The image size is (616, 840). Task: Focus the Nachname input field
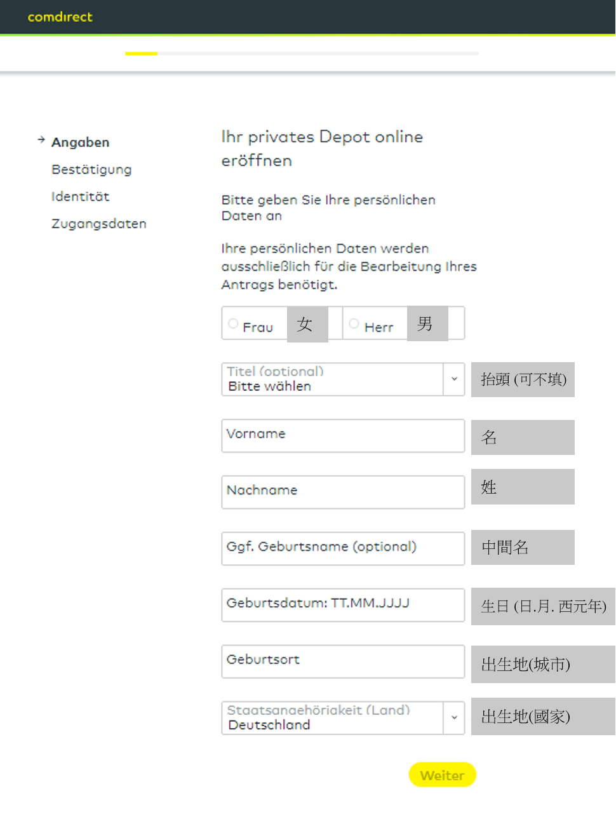343,492
